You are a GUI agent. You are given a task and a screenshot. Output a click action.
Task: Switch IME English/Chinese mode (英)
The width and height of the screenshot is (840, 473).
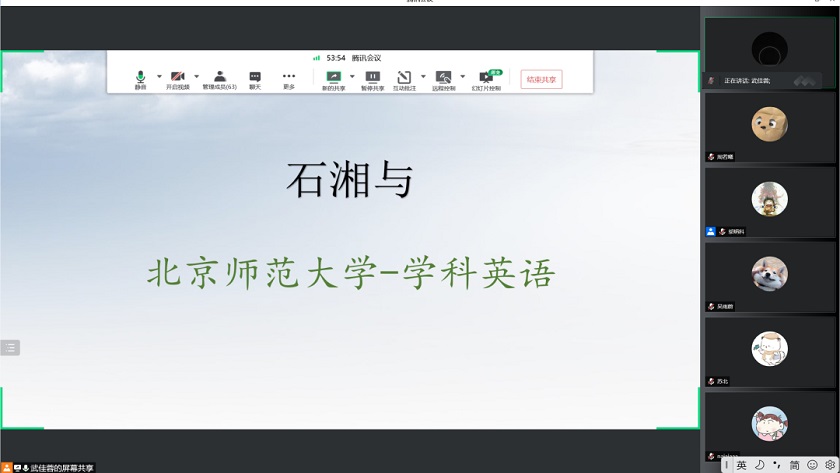pyautogui.click(x=741, y=465)
